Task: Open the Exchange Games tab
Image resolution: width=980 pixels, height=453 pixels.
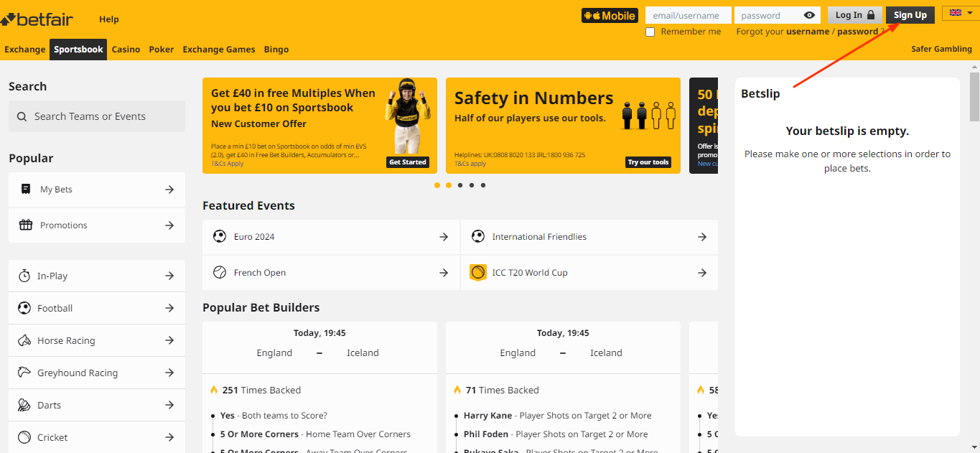Action: coord(219,50)
